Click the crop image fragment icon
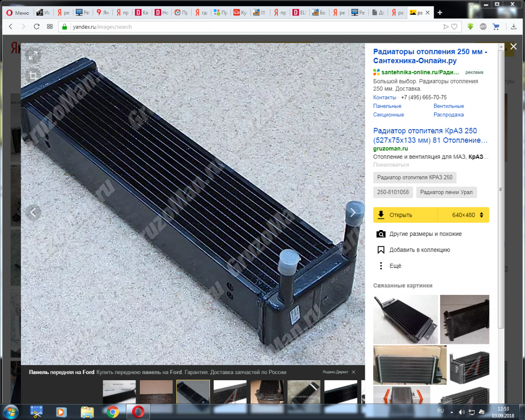 point(33,75)
